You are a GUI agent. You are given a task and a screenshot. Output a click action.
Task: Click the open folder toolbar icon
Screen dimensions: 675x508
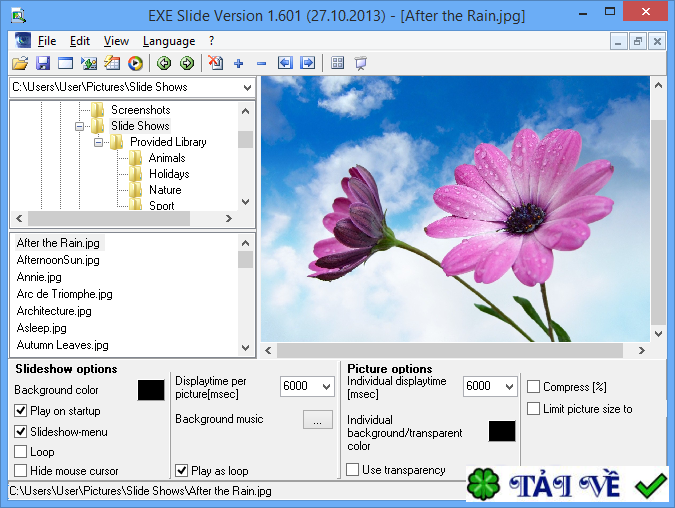(x=19, y=63)
